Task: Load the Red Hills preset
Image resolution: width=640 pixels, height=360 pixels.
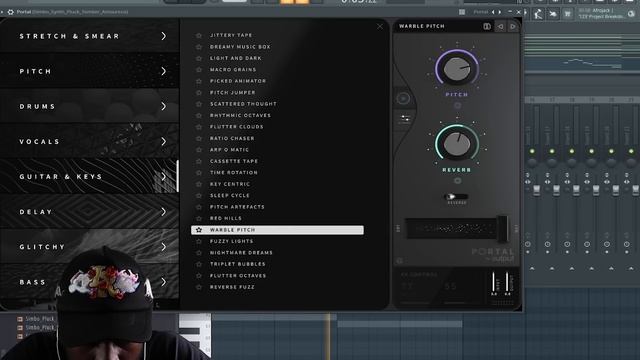Action: [x=226, y=218]
